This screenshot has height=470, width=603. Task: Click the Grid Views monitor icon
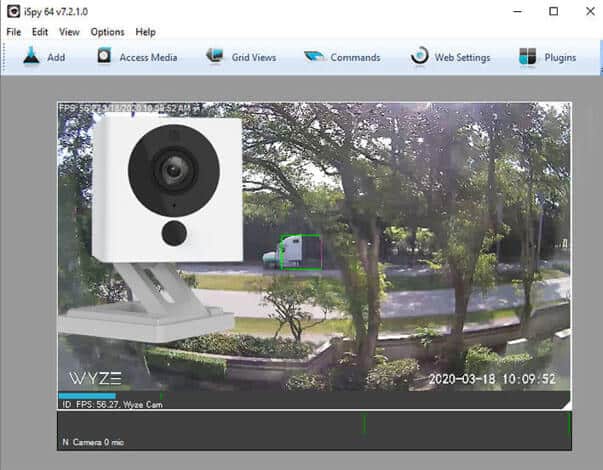[x=215, y=57]
